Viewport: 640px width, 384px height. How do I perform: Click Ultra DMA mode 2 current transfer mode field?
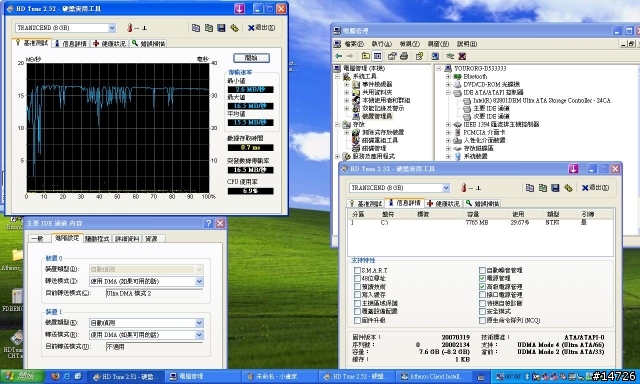point(154,293)
